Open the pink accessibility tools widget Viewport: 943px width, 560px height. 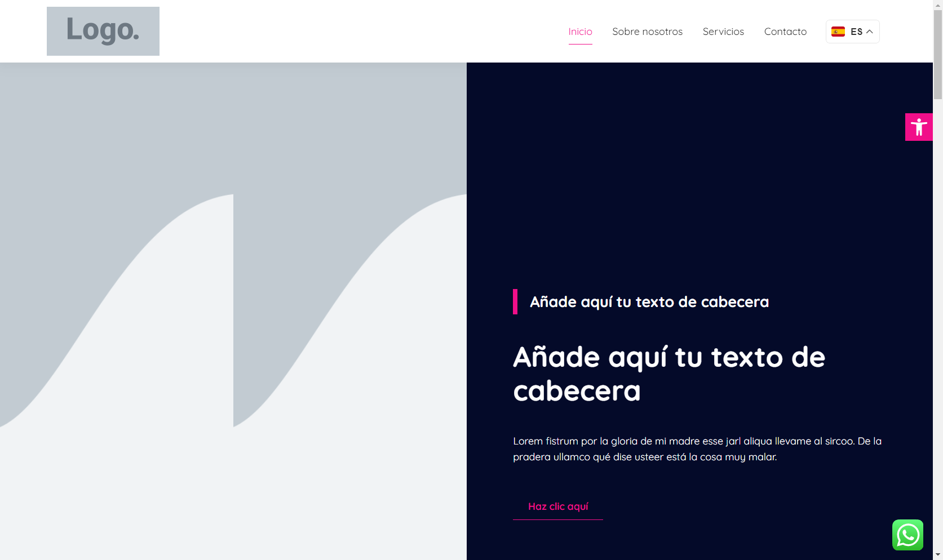918,127
